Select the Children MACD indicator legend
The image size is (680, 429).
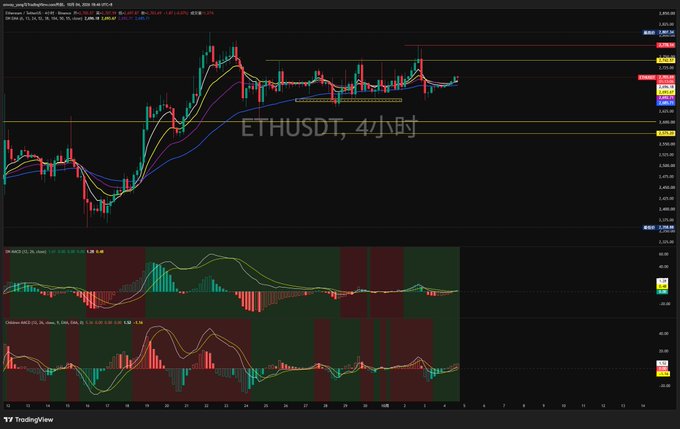coord(44,323)
